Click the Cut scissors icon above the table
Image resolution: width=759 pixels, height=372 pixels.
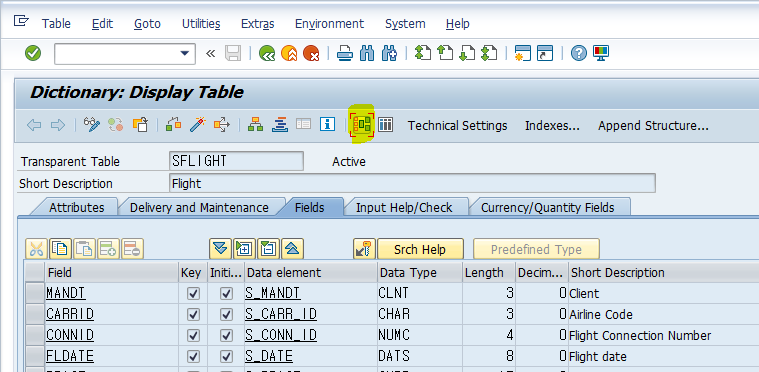(37, 249)
